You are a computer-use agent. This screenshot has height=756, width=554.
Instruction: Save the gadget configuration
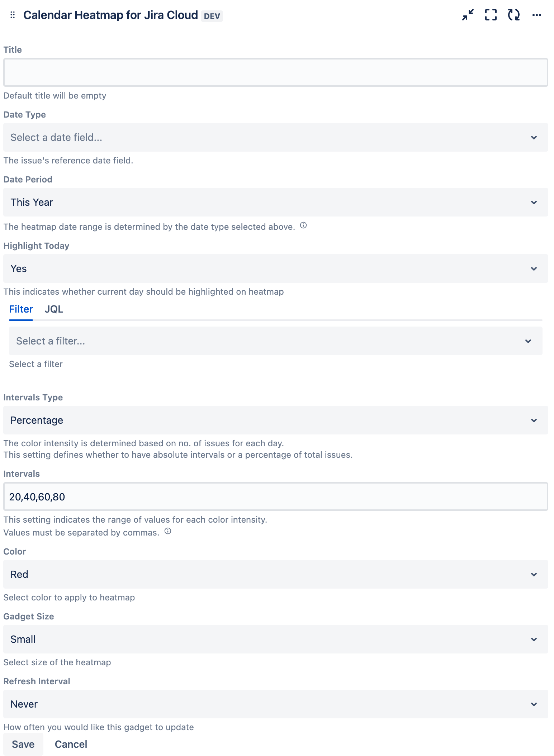pyautogui.click(x=23, y=744)
